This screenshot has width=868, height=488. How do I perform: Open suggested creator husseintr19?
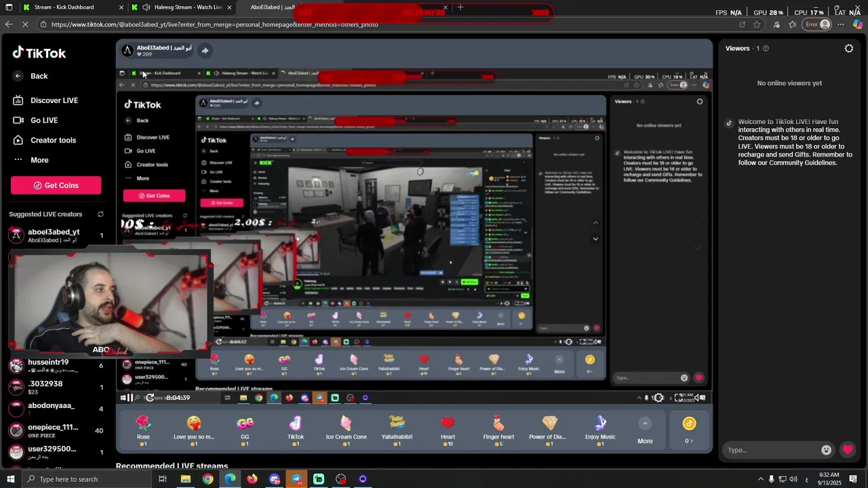point(56,365)
